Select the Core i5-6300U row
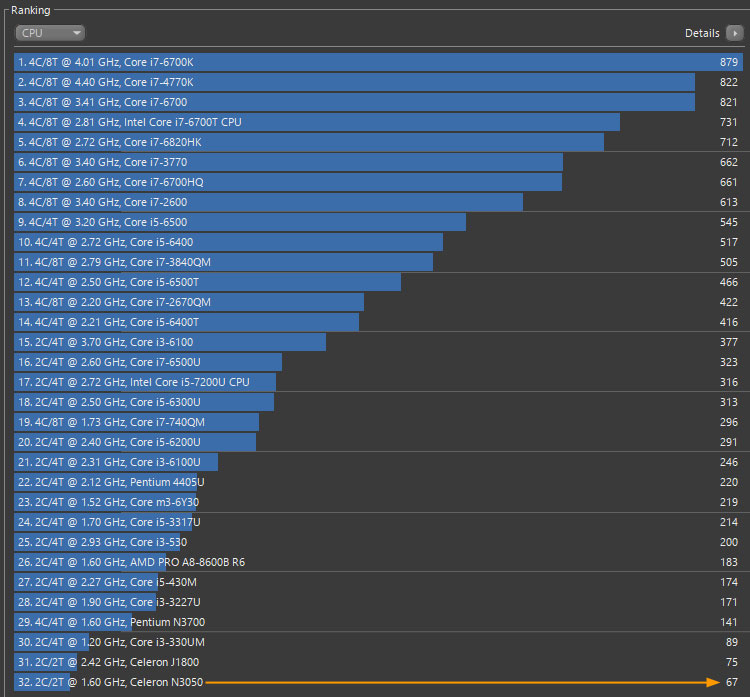Image resolution: width=750 pixels, height=697 pixels. click(x=378, y=402)
